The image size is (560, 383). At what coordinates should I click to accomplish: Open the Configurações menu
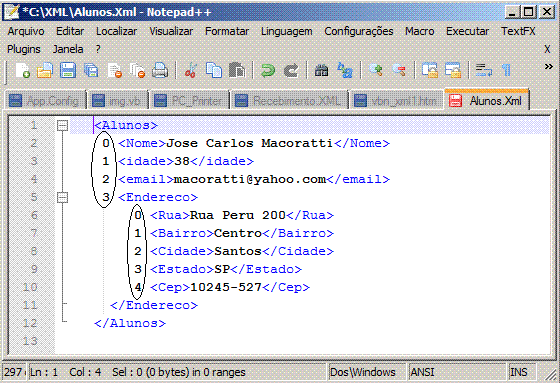[359, 31]
